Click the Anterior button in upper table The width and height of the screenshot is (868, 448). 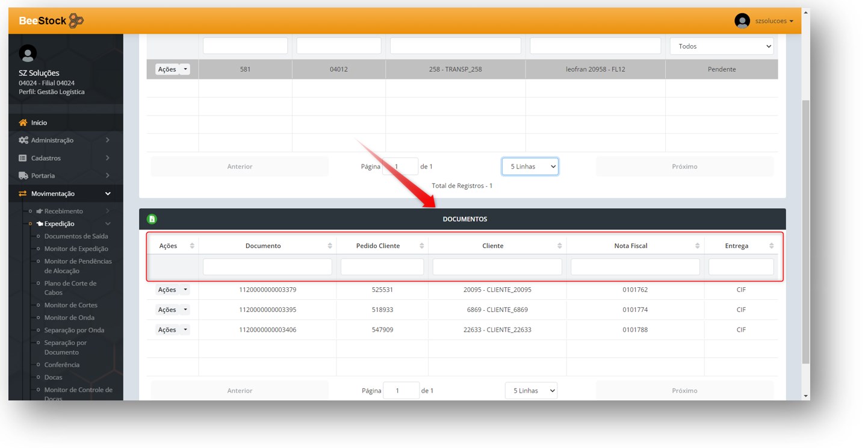(240, 167)
